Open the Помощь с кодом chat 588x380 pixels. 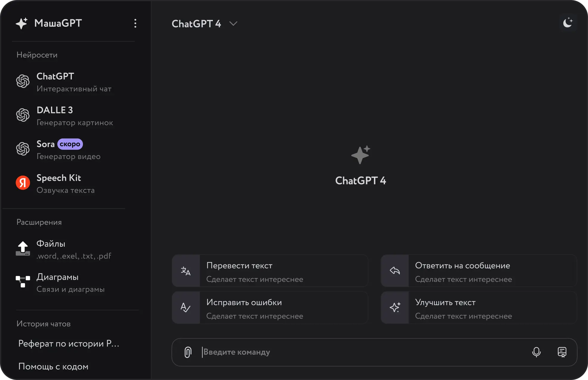point(53,366)
